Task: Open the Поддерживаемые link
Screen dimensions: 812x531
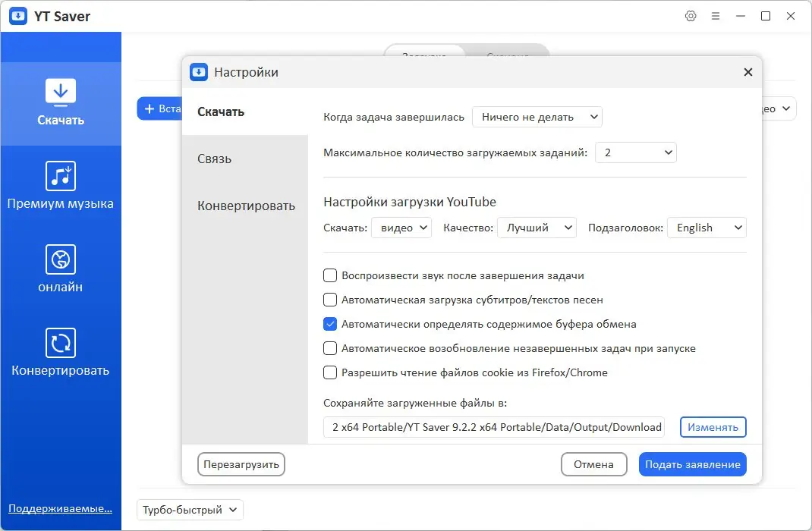Action: [61, 507]
